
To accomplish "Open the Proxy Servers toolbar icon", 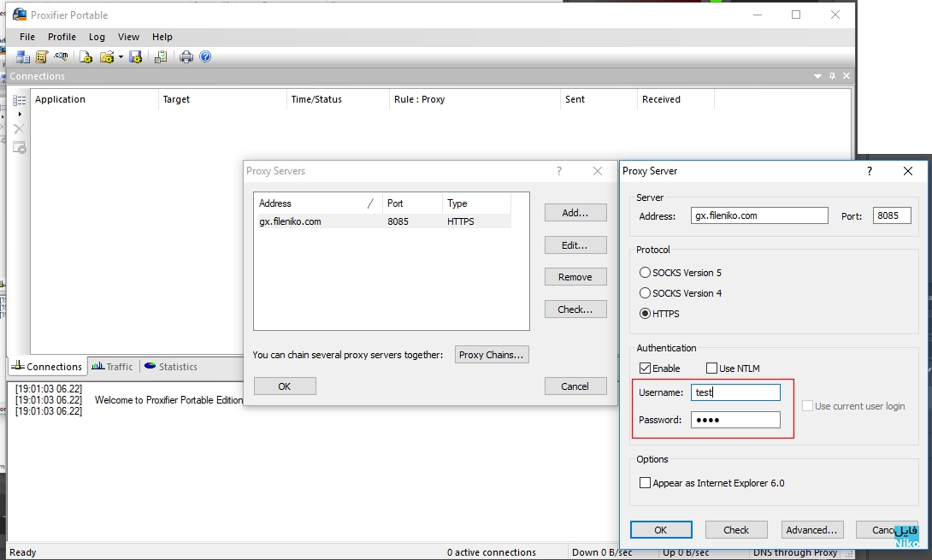I will click(23, 57).
